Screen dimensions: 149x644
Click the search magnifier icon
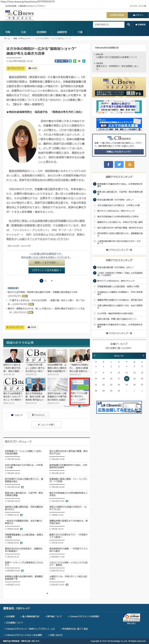(x=129, y=25)
